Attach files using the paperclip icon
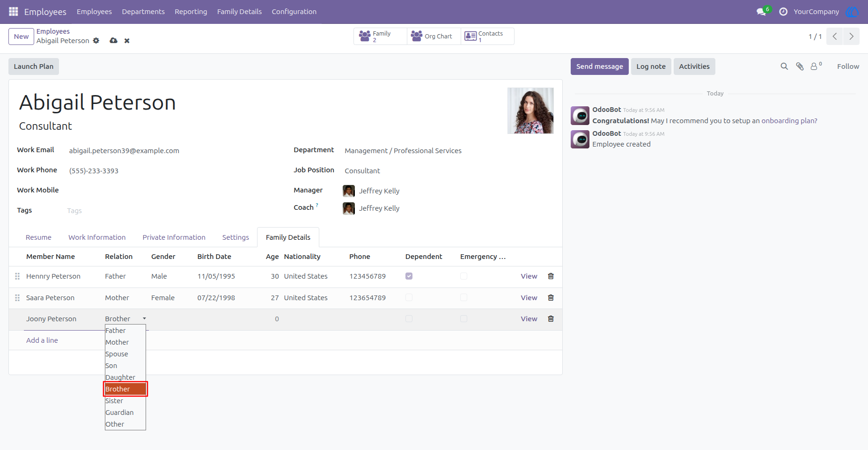Screen dimensions: 868x450 (800, 66)
